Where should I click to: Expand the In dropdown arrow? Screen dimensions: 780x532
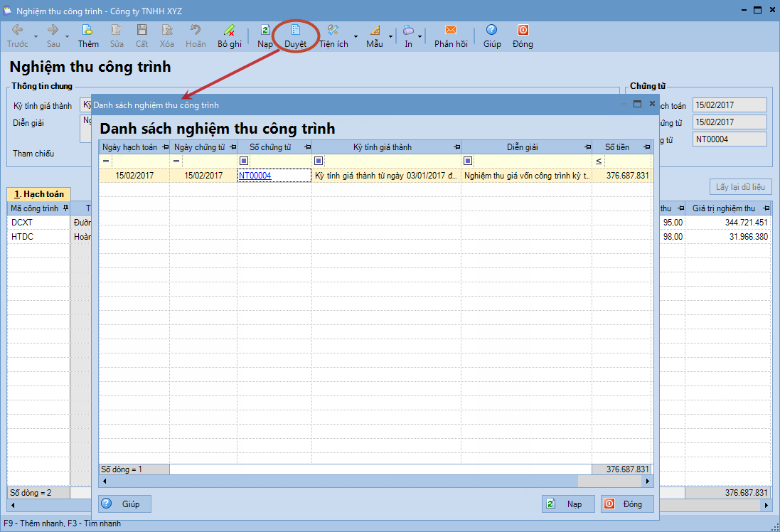pos(420,36)
